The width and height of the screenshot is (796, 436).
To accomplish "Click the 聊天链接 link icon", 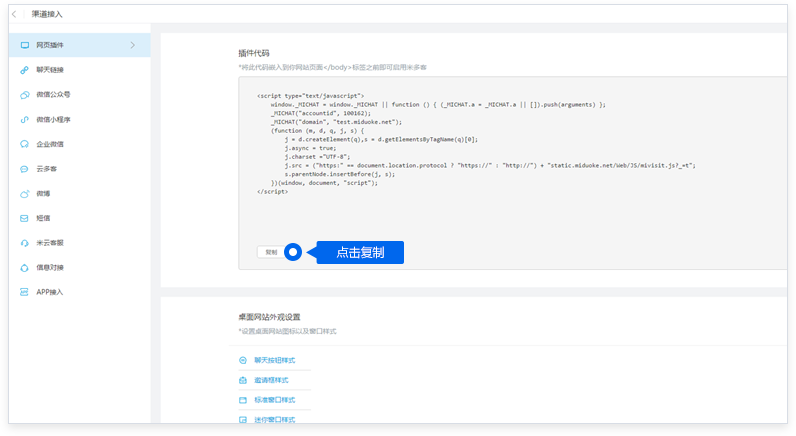I will click(x=25, y=70).
